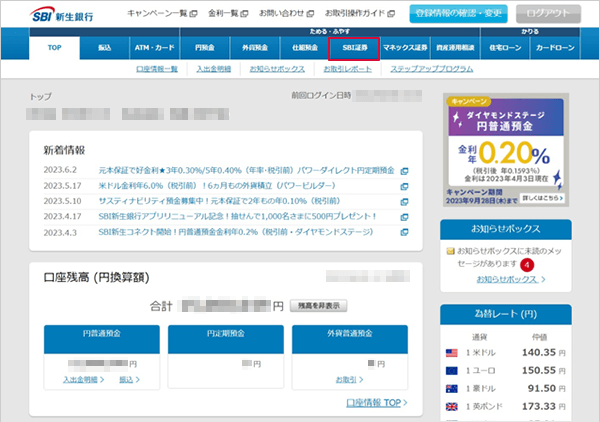Select the SBI証券 tab

(x=354, y=49)
